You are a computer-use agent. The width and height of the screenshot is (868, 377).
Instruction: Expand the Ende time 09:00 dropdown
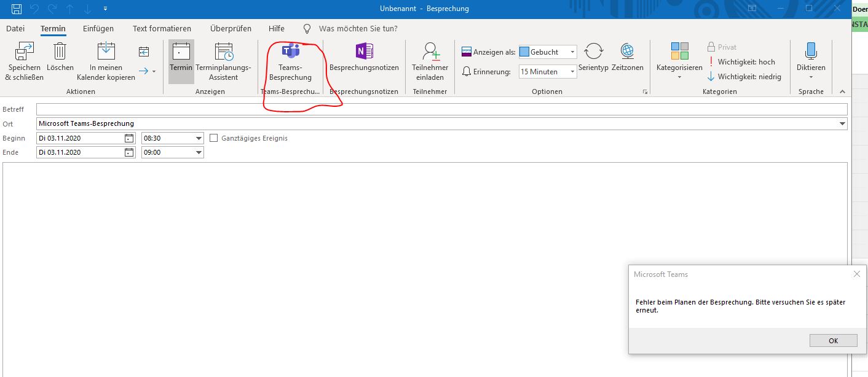199,152
